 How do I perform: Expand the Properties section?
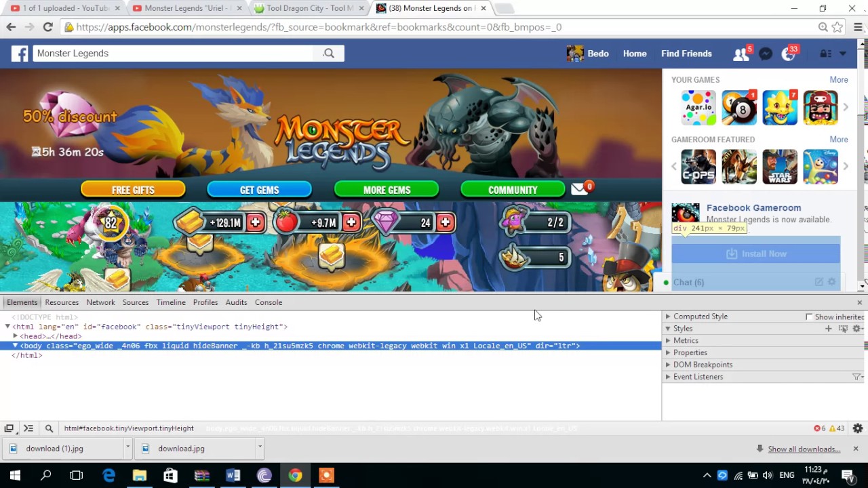[668, 353]
